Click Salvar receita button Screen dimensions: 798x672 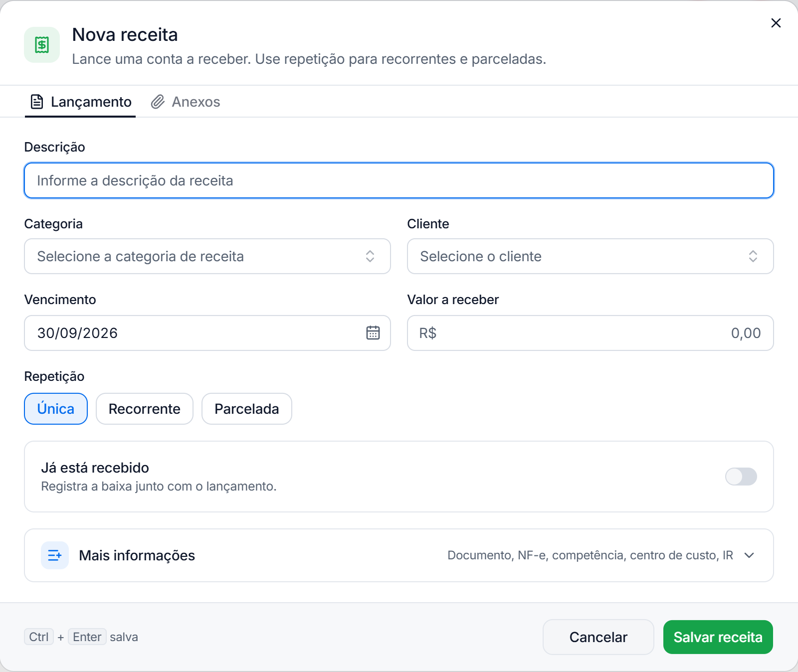pos(718,637)
